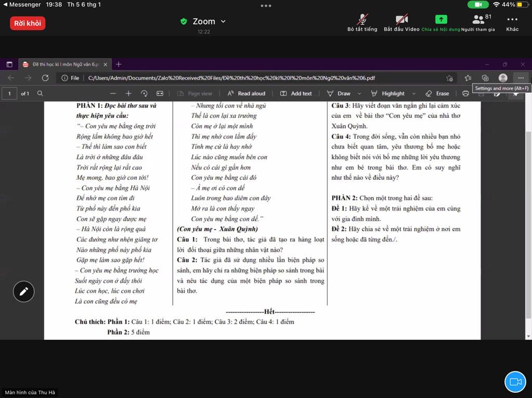Expand the Zoom meeting info chevron
Screen dimensions: 532x398
[223, 21]
